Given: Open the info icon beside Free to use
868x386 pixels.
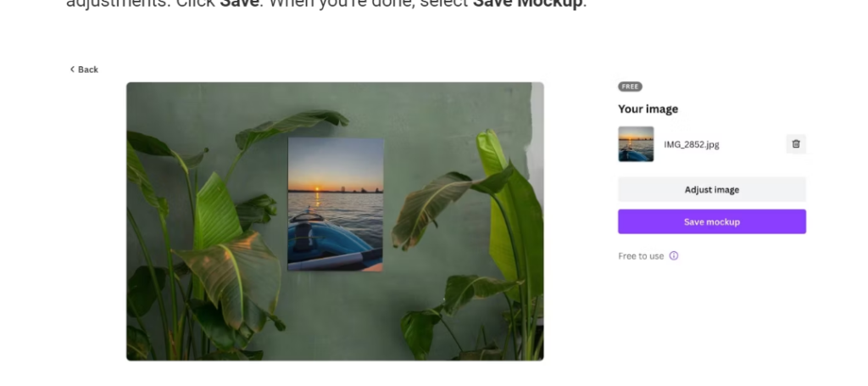Looking at the screenshot, I should coord(674,256).
